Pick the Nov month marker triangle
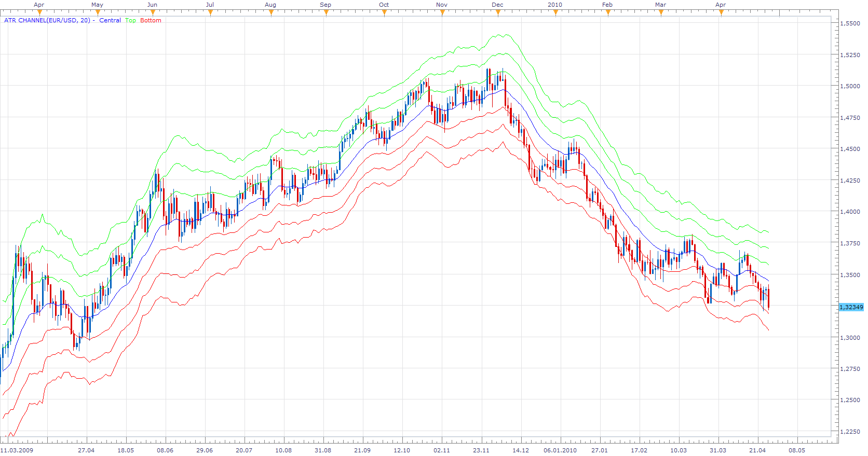Viewport: 868px width, 456px height. (x=442, y=12)
